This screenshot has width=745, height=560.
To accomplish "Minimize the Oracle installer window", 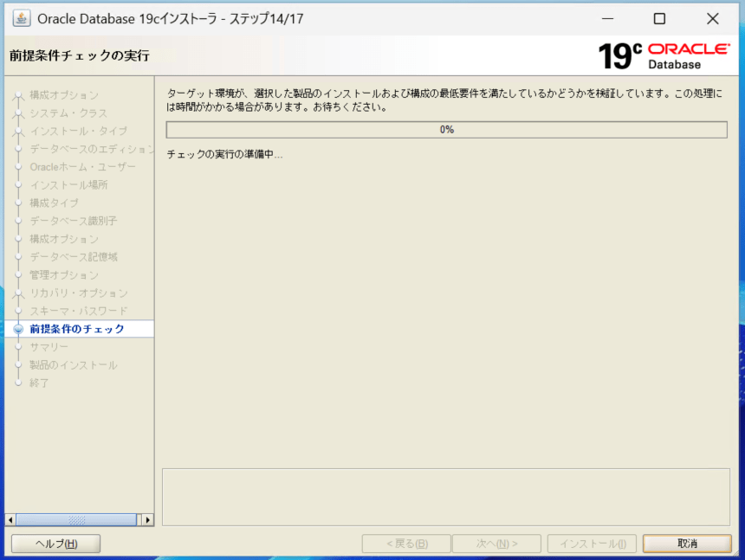I will coord(606,18).
